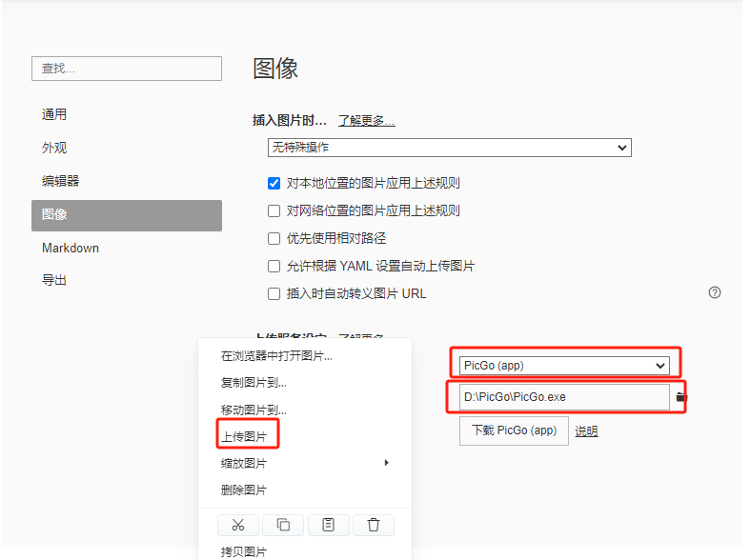The height and width of the screenshot is (560, 751).
Task: Tick 插入时自动转义图片 URL checkbox
Action: [x=274, y=293]
